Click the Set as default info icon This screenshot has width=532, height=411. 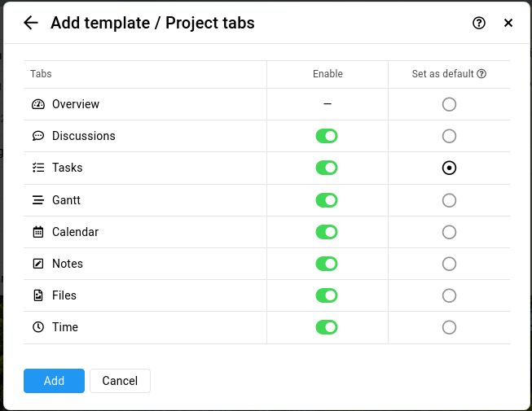click(x=481, y=73)
